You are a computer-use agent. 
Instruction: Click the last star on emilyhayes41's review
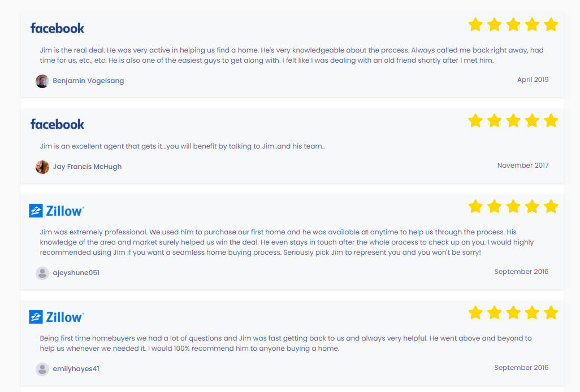[551, 313]
